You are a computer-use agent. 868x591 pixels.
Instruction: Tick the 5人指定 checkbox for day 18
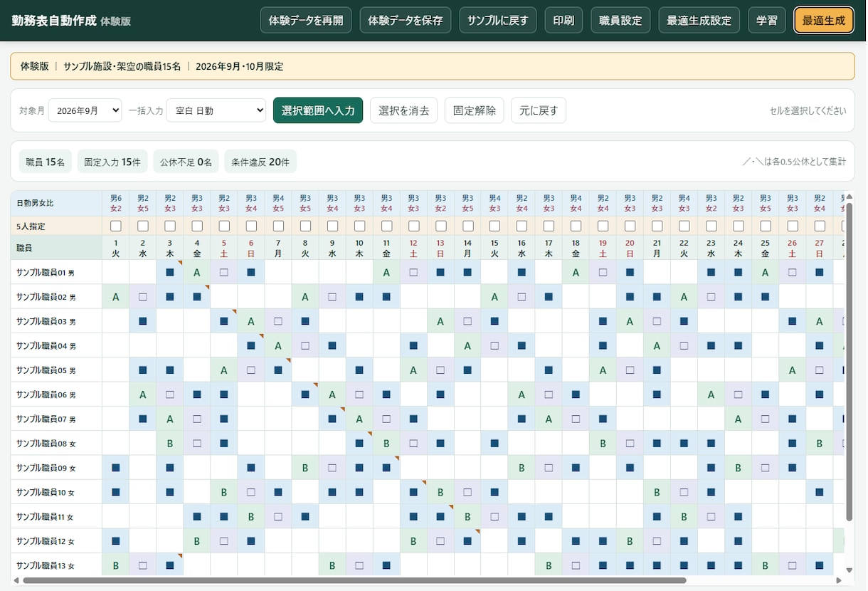pos(576,226)
